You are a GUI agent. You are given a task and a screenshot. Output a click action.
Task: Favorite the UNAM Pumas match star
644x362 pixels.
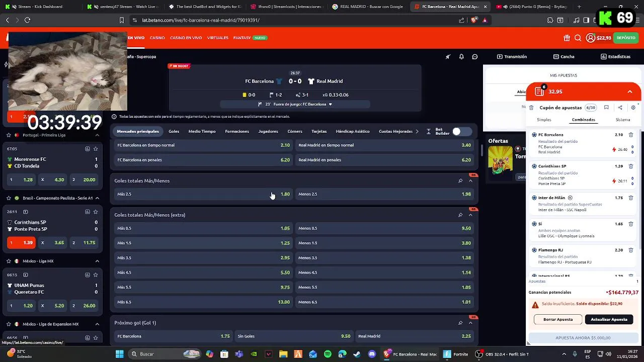[96, 275]
